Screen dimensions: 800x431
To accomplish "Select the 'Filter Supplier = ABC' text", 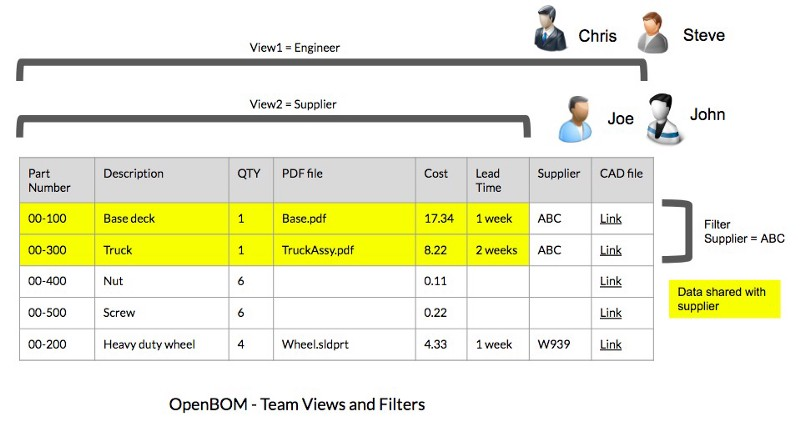I will point(744,231).
